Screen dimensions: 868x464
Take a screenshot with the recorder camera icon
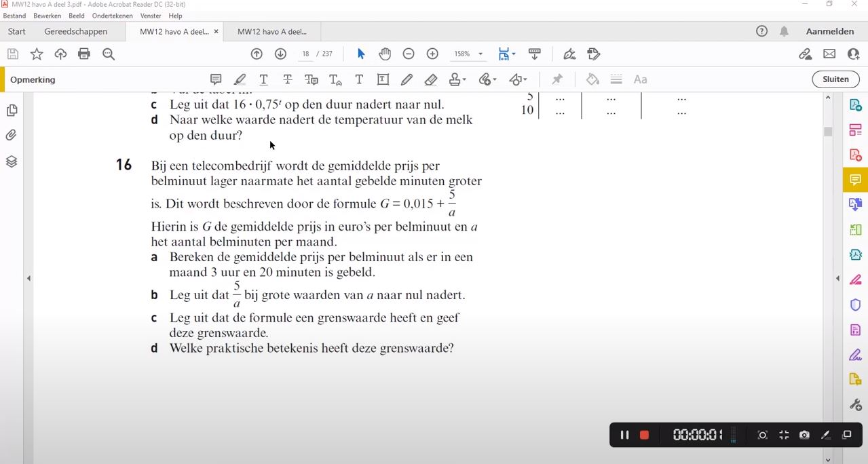pos(804,435)
